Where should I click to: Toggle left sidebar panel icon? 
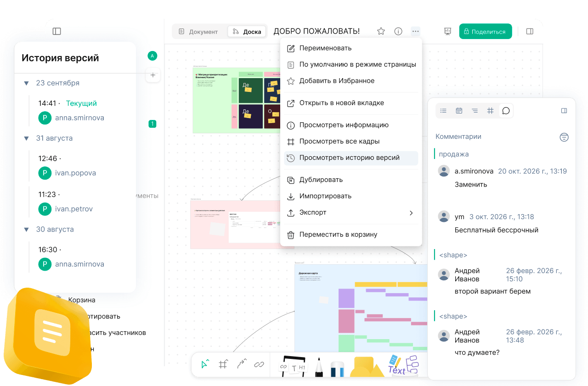click(x=57, y=31)
